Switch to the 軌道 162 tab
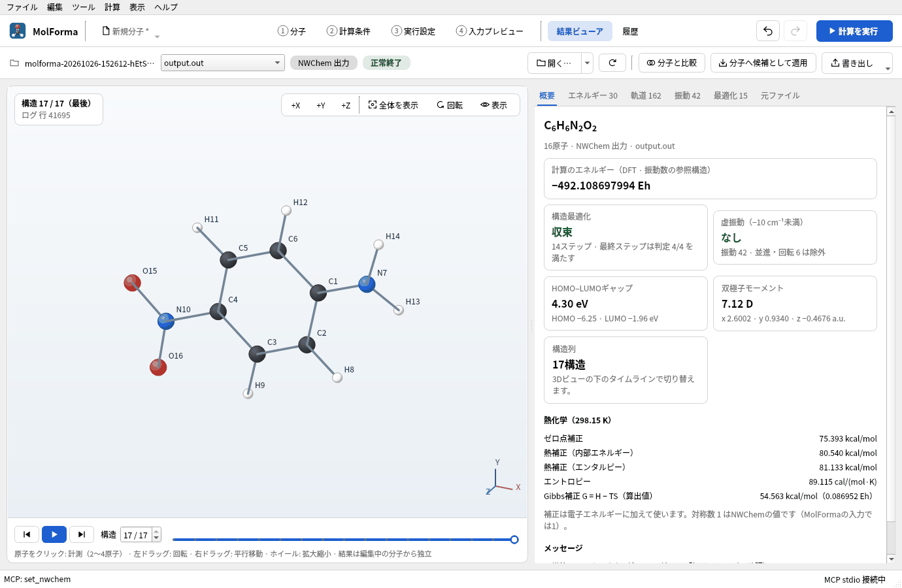Image resolution: width=902 pixels, height=588 pixels. tap(646, 95)
